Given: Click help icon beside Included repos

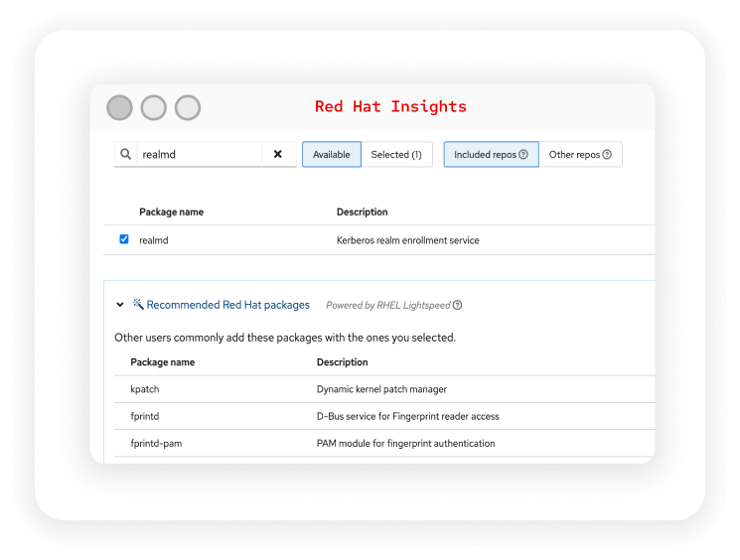Looking at the screenshot, I should coord(523,155).
